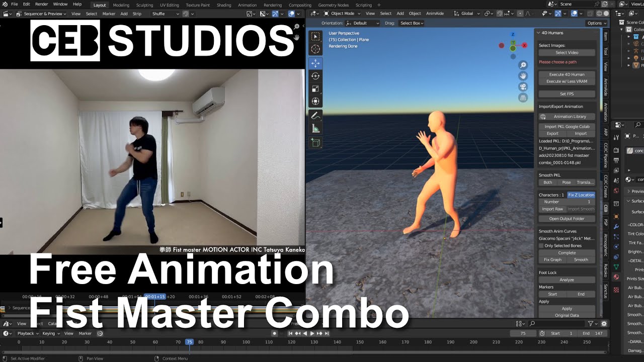Collapse the 4D Humans panel
The height and width of the screenshot is (362, 644).
[538, 33]
